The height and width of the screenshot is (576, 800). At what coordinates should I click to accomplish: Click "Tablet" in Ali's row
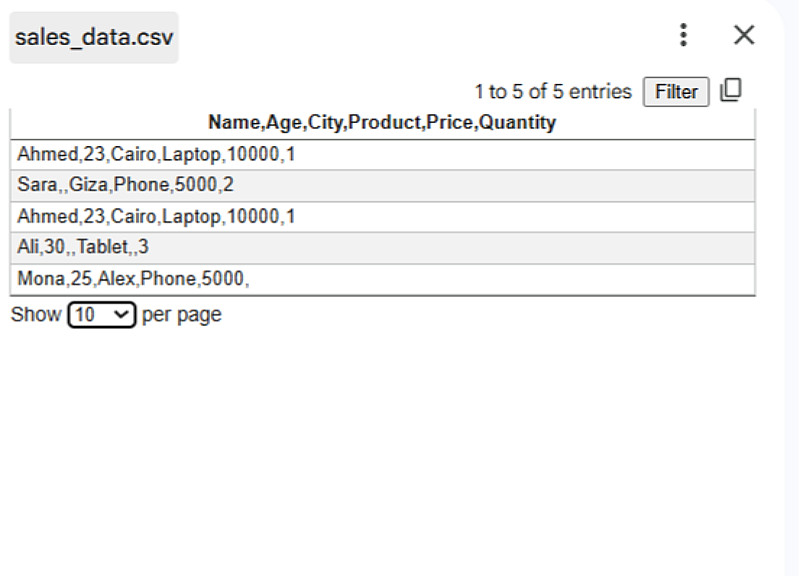point(103,248)
